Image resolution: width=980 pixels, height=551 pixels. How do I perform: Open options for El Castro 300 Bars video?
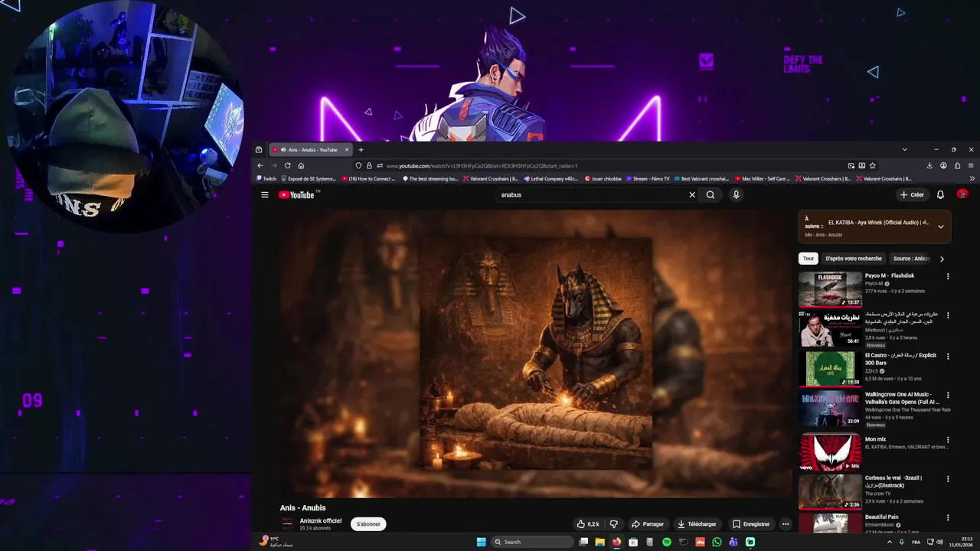(948, 357)
